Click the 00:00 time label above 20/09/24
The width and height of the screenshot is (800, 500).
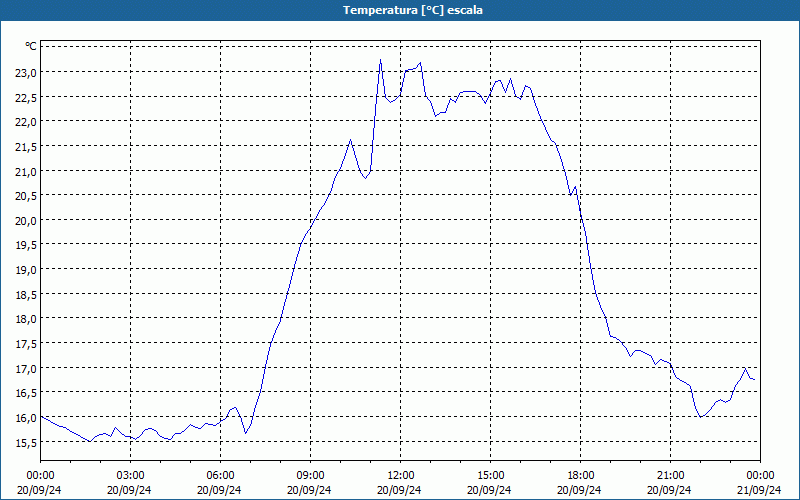(39, 476)
